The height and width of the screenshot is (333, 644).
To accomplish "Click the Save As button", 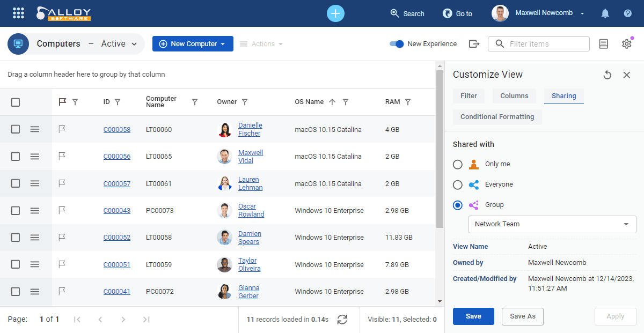I will click(x=523, y=316).
